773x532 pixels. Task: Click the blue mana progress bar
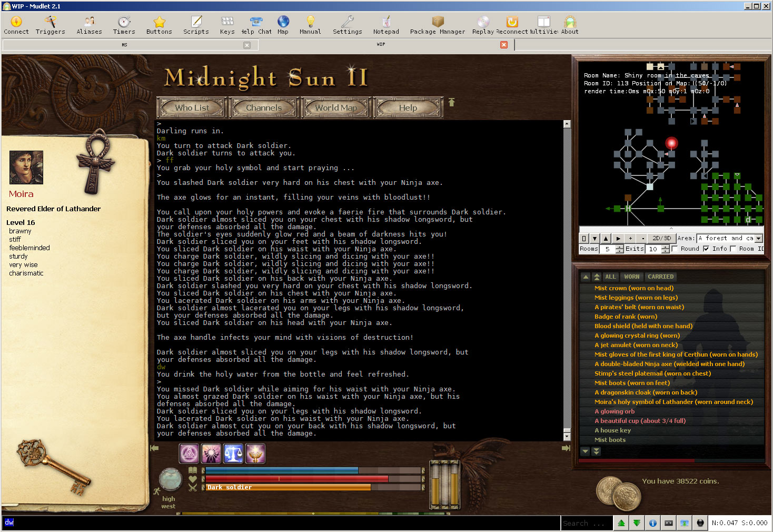point(313,470)
